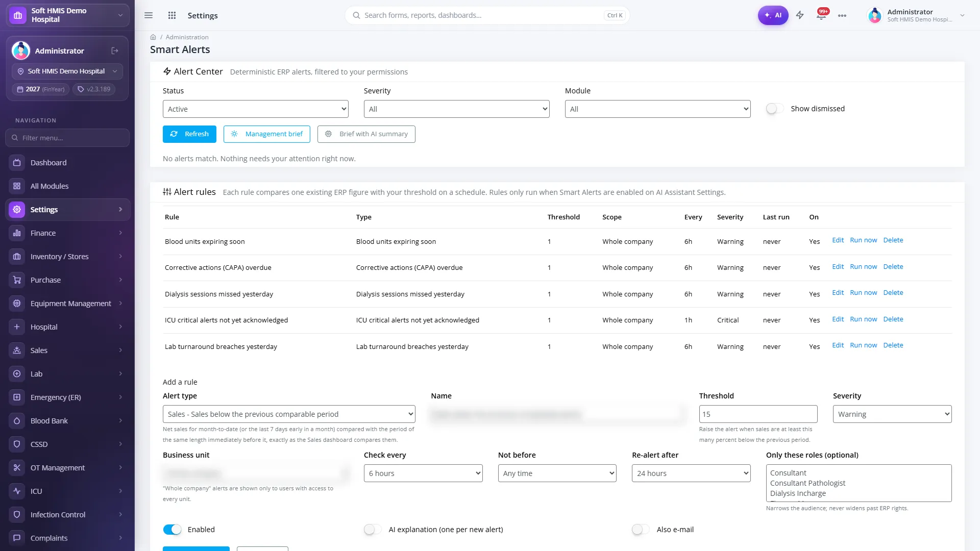Open the apps grid icon
This screenshot has width=980, height=551.
(172, 15)
